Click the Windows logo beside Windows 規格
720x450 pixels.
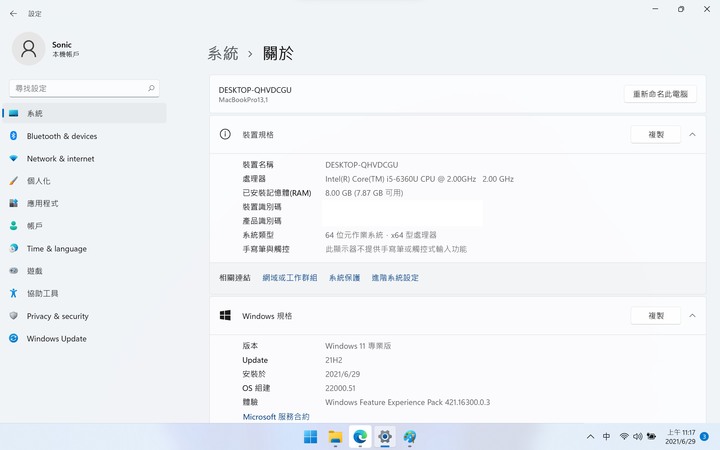coord(225,315)
